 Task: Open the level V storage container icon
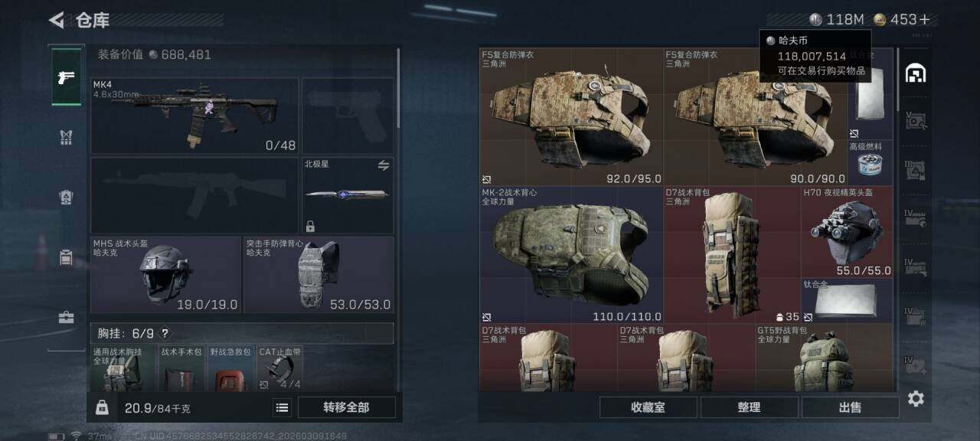(916, 120)
